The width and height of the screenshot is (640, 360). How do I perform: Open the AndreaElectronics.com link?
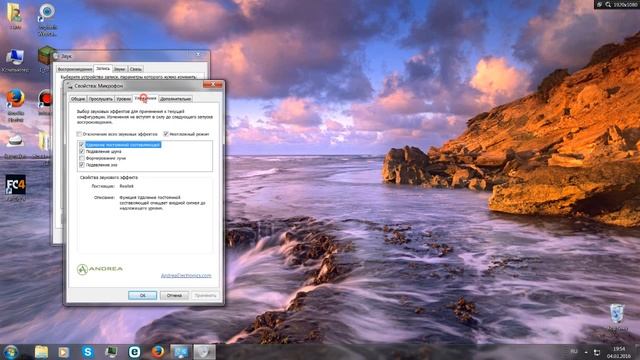tap(186, 276)
